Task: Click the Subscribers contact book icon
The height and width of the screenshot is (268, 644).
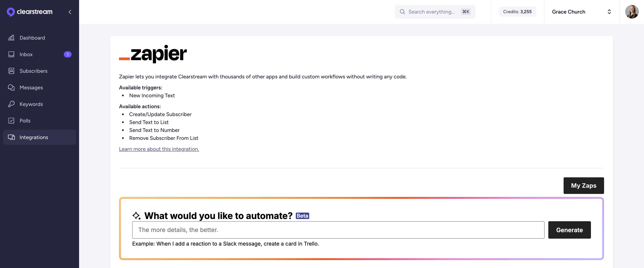Action: (11, 71)
